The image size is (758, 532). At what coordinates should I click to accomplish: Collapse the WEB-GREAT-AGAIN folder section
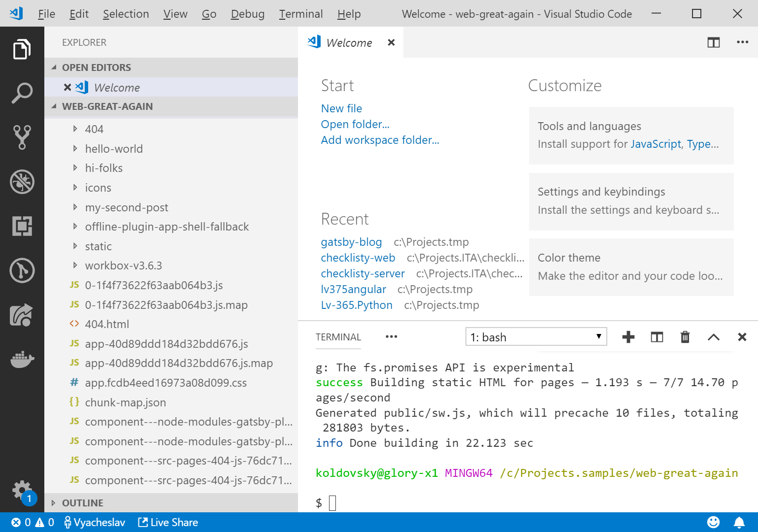tap(171, 106)
